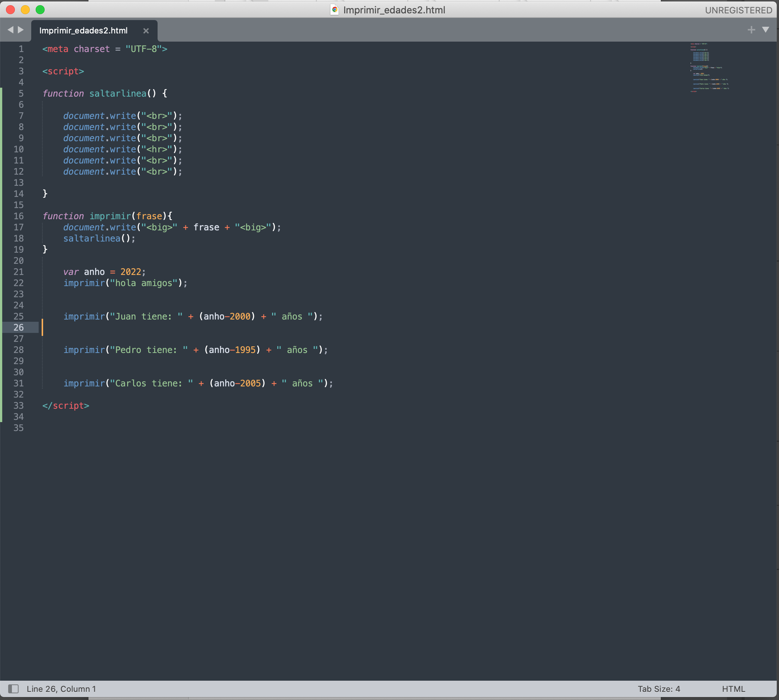Click Line 26, Column 1 status text
The width and height of the screenshot is (779, 700).
click(61, 689)
